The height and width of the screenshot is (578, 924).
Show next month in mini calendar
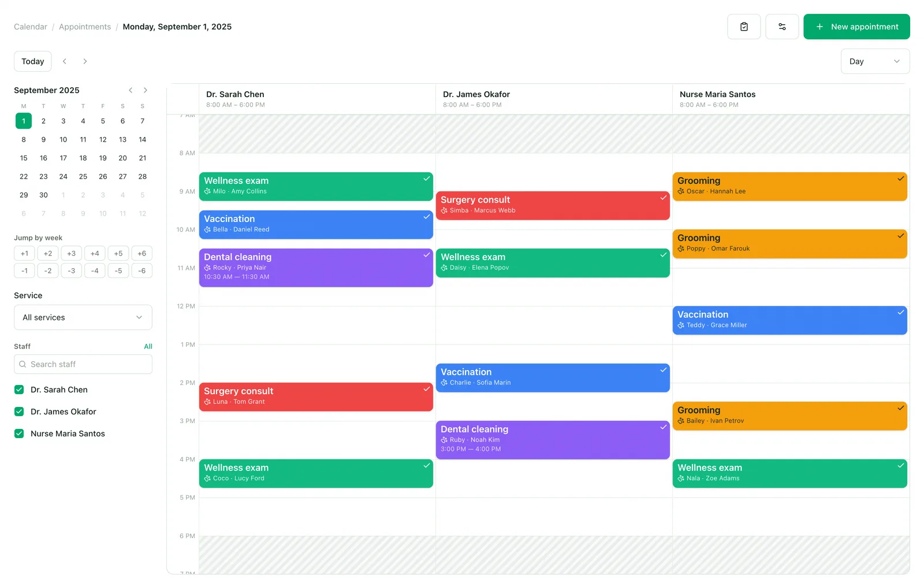pos(146,90)
